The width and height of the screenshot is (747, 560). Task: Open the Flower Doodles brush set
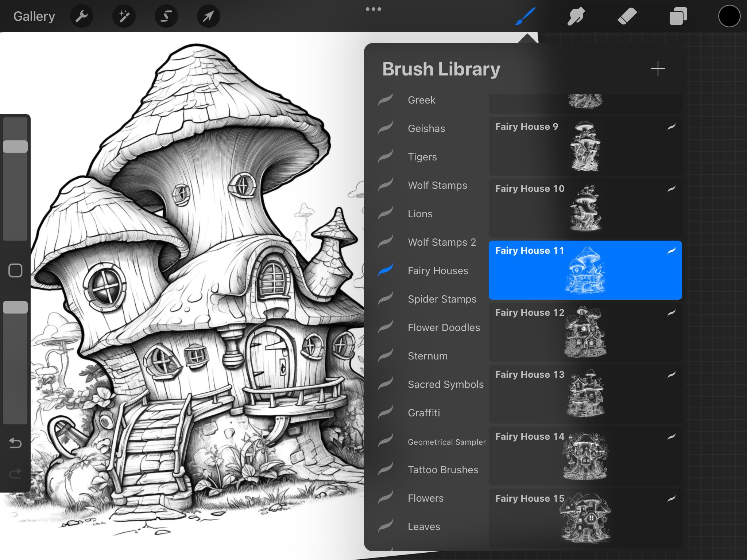tap(444, 327)
